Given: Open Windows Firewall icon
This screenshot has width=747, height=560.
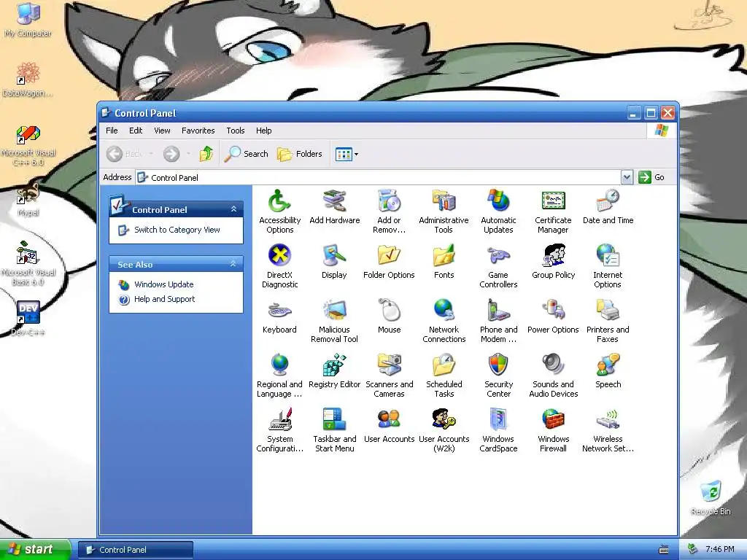Looking at the screenshot, I should pyautogui.click(x=553, y=420).
